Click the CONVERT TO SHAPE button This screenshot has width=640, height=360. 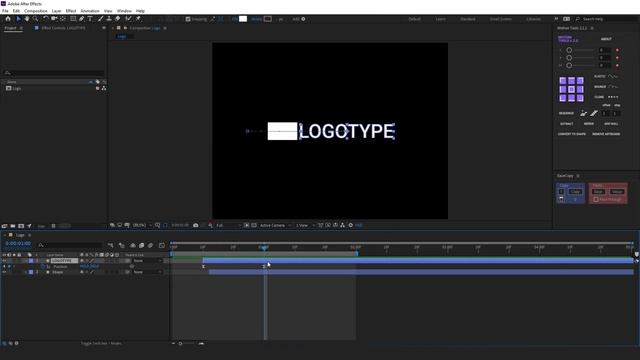point(572,134)
